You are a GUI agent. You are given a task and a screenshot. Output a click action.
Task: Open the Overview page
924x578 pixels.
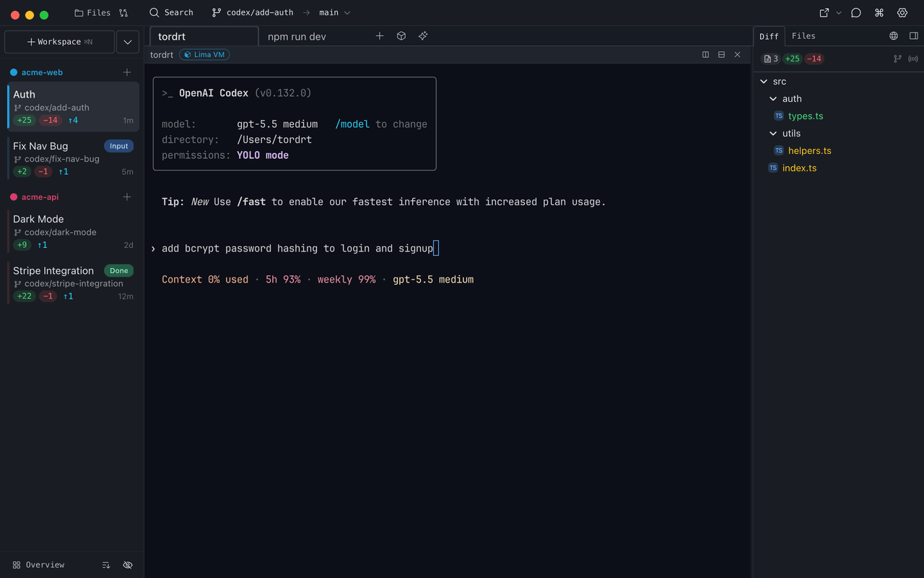pos(39,565)
